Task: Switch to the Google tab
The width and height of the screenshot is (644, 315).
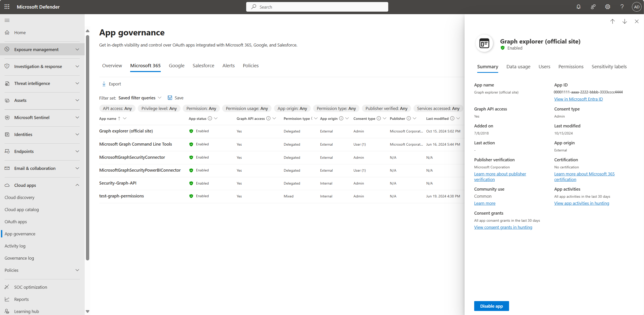Action: click(x=177, y=65)
